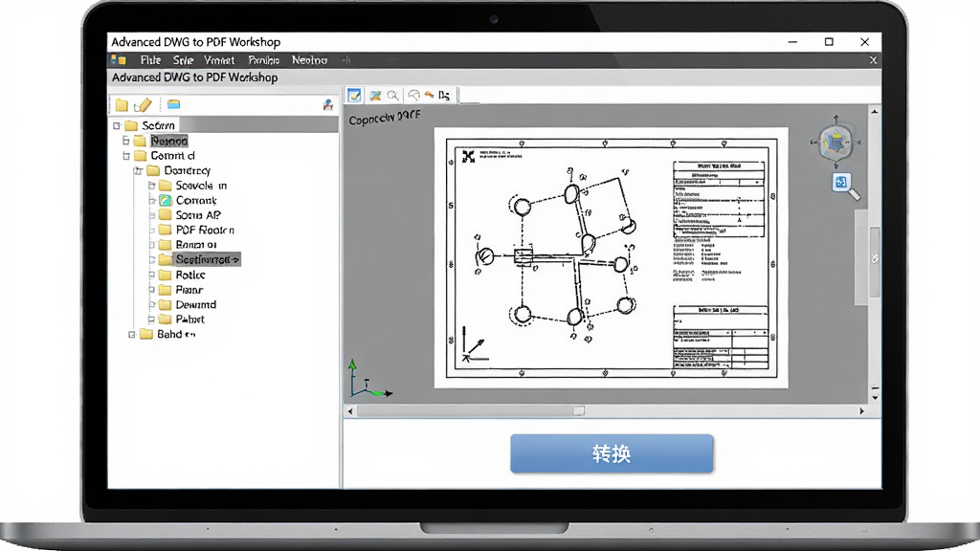The width and height of the screenshot is (980, 551).
Task: Select the magnifier zoom icon in preview toolbar
Action: [x=393, y=96]
